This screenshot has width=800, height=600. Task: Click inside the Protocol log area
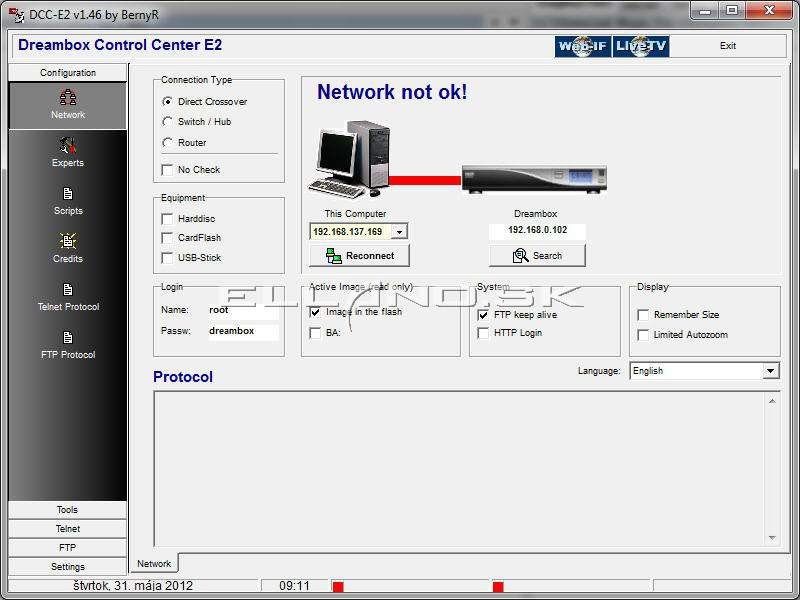459,469
